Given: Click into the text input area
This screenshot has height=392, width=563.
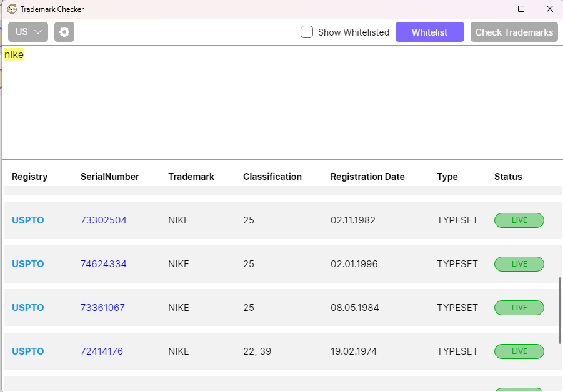Looking at the screenshot, I should 282,102.
